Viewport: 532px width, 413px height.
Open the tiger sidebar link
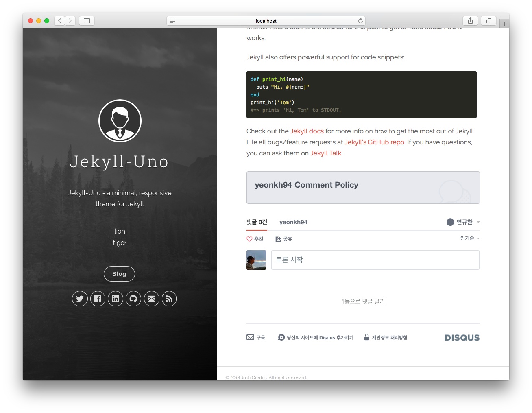tap(120, 243)
